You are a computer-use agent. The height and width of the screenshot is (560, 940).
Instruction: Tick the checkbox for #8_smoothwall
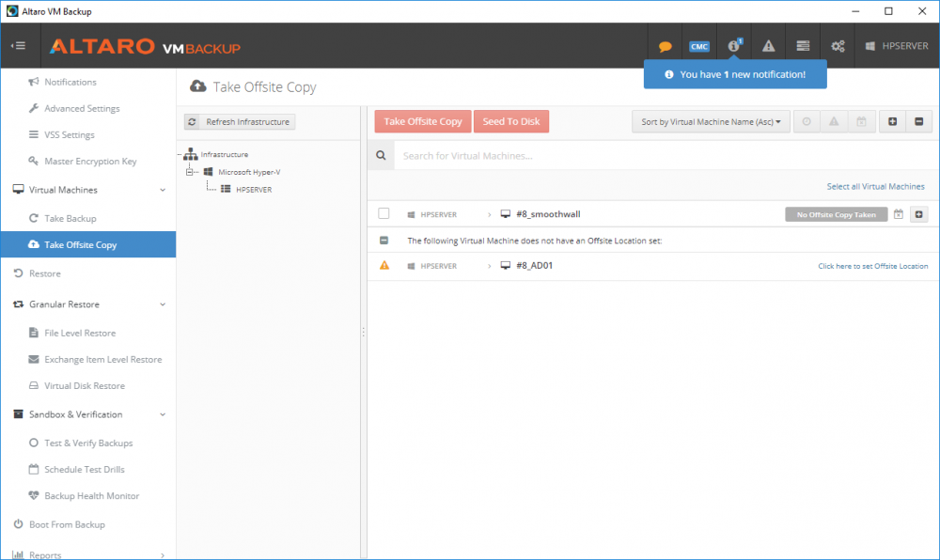(384, 214)
